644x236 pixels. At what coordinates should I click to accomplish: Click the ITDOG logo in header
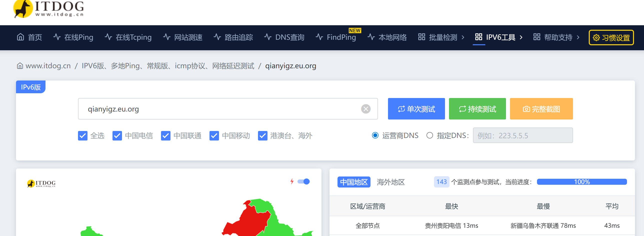[48, 9]
